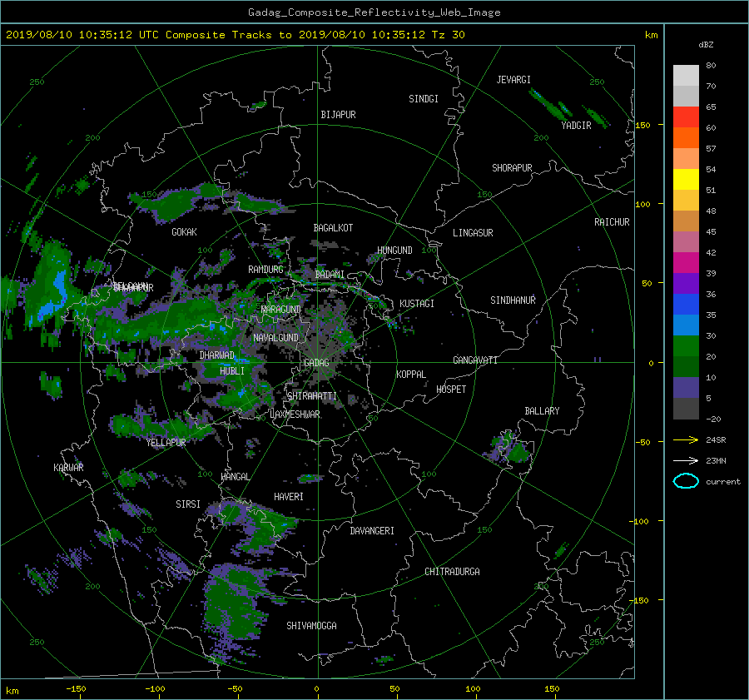Viewport: 749px width, 700px height.
Task: Click the cyan 'current' ellipse legend icon
Action: click(686, 481)
